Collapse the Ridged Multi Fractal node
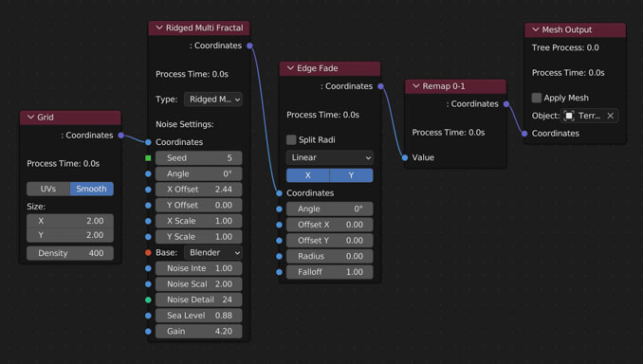Screen dimensions: 643x364 (159, 27)
